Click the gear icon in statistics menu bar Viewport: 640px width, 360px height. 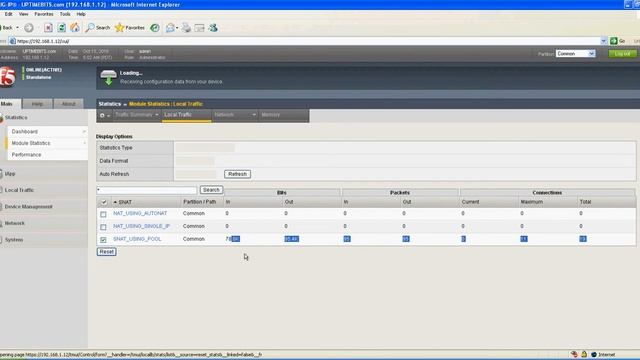pos(102,116)
